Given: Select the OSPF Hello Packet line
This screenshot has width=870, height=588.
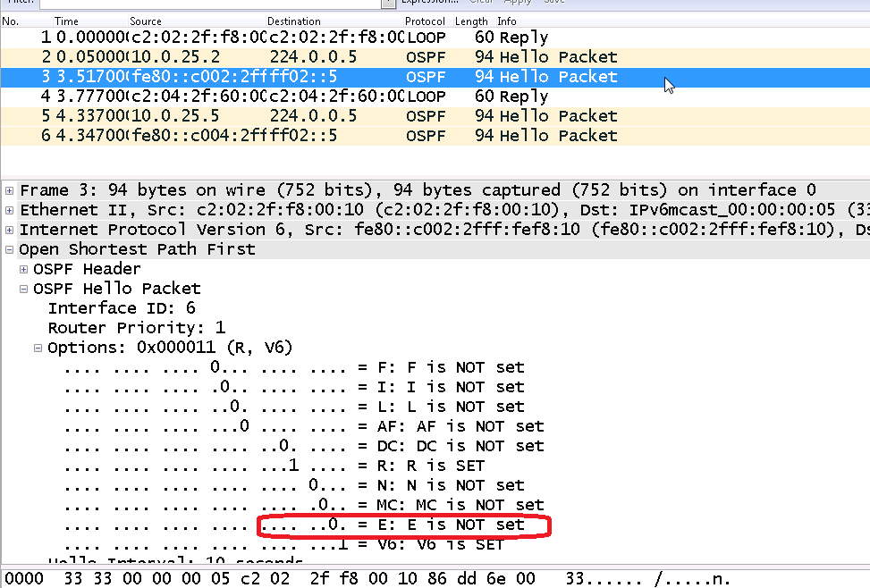Looking at the screenshot, I should click(116, 289).
